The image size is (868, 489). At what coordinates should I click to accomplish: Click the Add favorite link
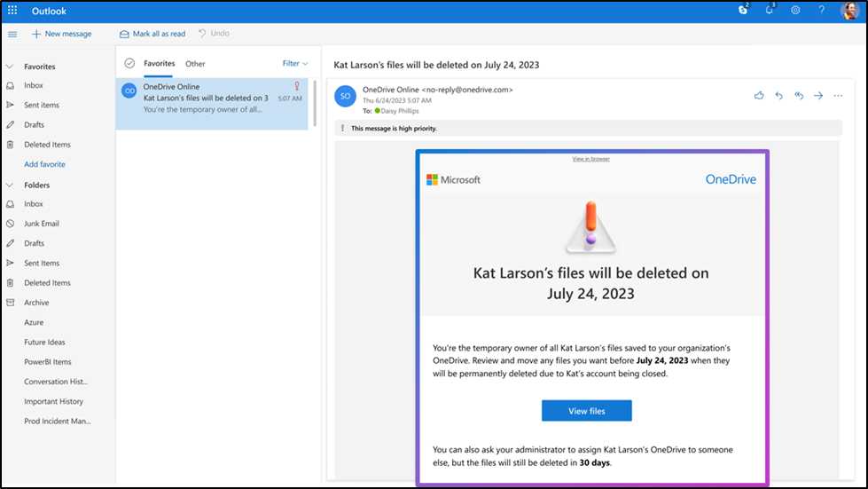(44, 164)
